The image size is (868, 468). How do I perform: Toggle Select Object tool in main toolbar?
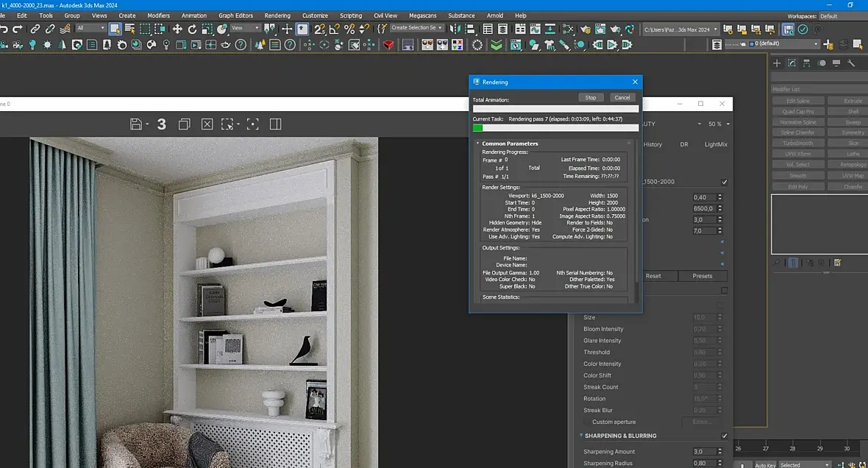pos(115,29)
